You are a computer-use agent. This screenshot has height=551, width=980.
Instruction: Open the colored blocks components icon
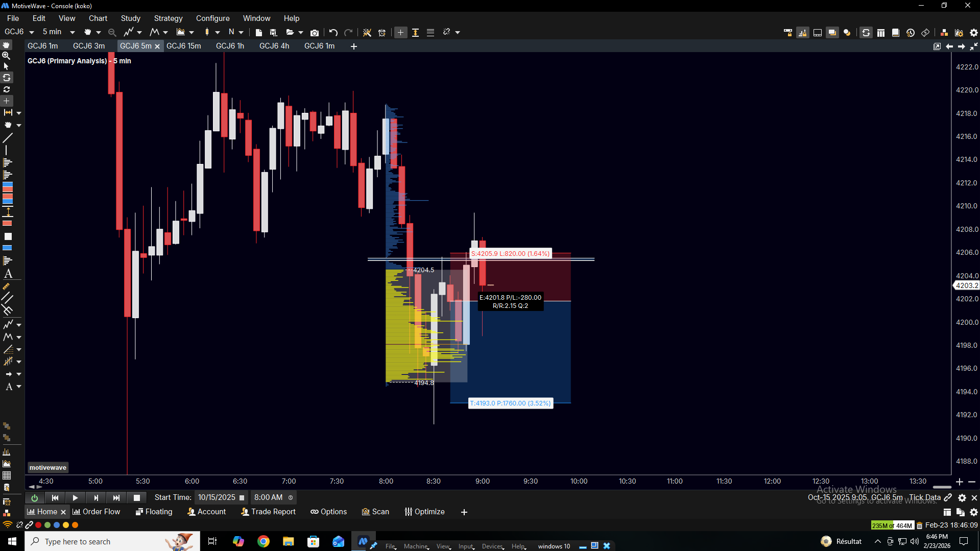click(x=944, y=32)
